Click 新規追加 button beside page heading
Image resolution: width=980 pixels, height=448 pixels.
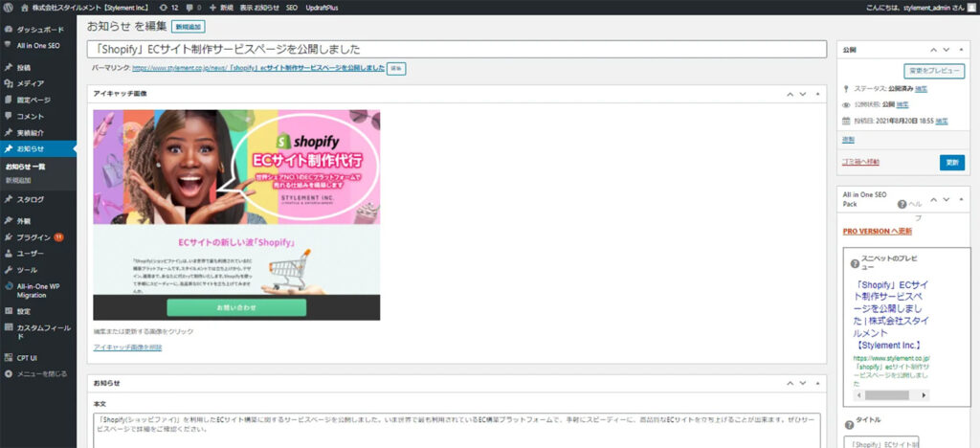(x=189, y=27)
